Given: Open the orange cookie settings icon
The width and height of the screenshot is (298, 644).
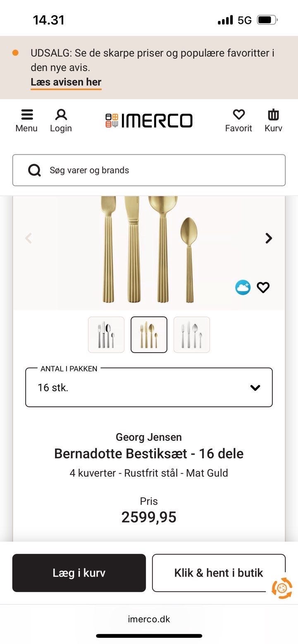Looking at the screenshot, I should coord(282,588).
